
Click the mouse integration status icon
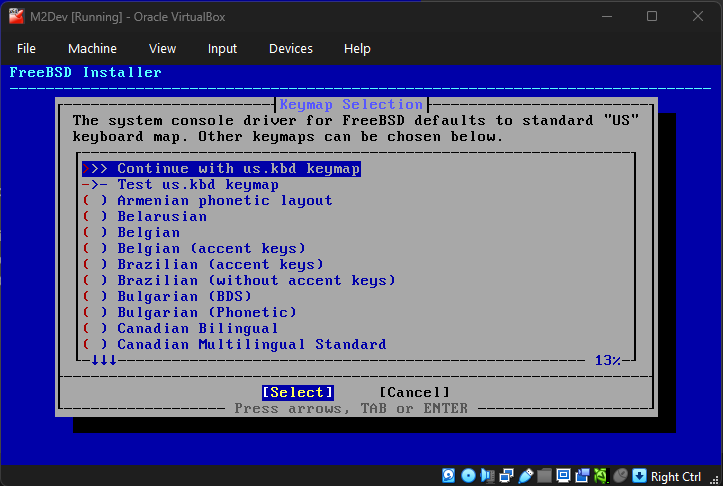click(620, 475)
